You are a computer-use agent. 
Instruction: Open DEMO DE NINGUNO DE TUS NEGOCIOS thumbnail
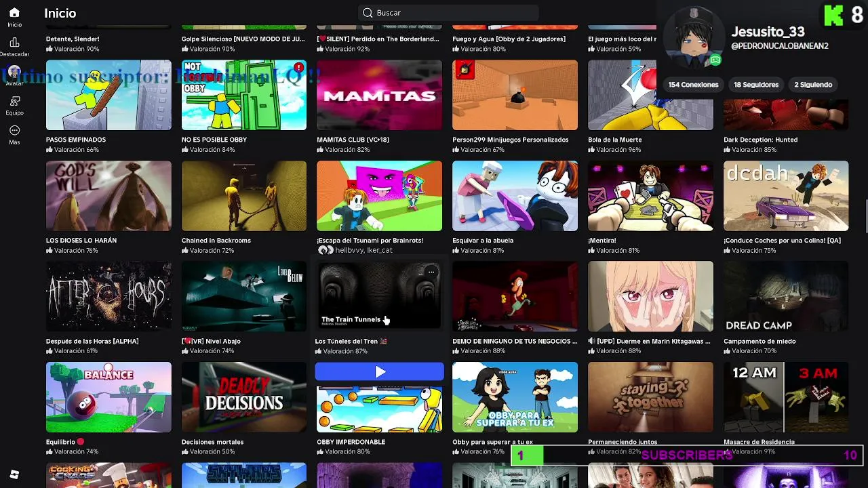tap(515, 296)
